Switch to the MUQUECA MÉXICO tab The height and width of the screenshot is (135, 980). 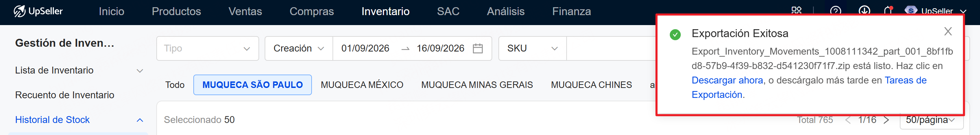362,85
